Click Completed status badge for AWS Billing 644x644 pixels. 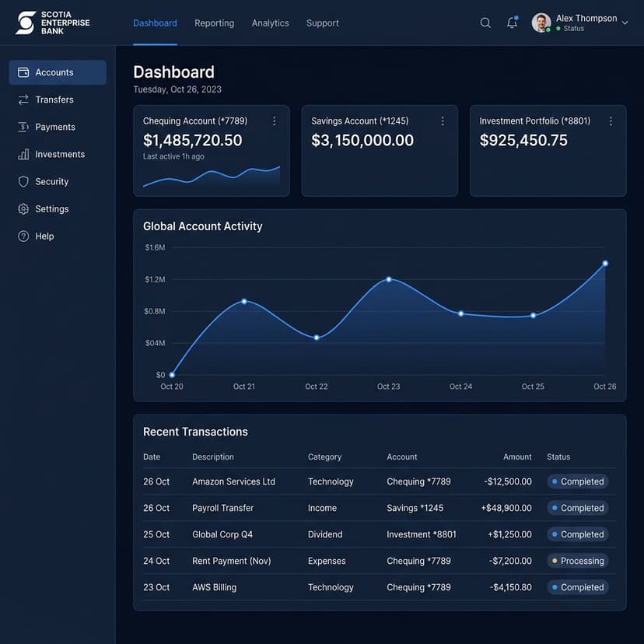(x=578, y=587)
